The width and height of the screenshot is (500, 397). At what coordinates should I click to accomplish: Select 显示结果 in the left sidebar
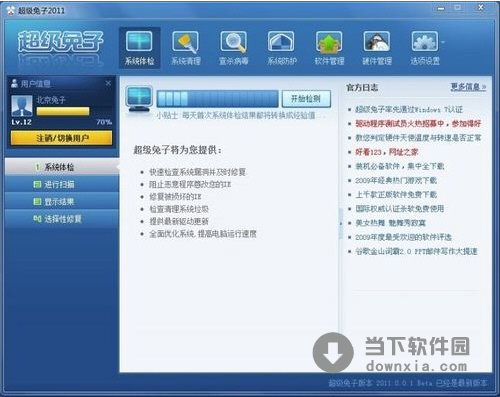(x=62, y=201)
